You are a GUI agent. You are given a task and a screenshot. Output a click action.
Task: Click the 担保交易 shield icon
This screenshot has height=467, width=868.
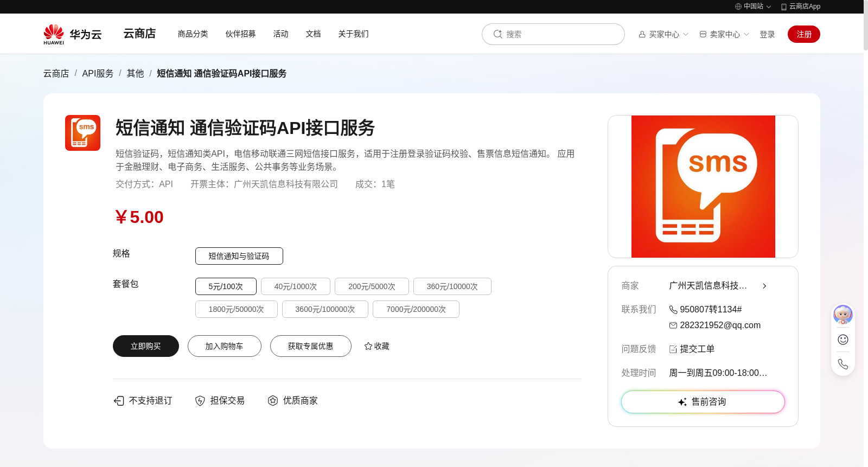coord(200,401)
